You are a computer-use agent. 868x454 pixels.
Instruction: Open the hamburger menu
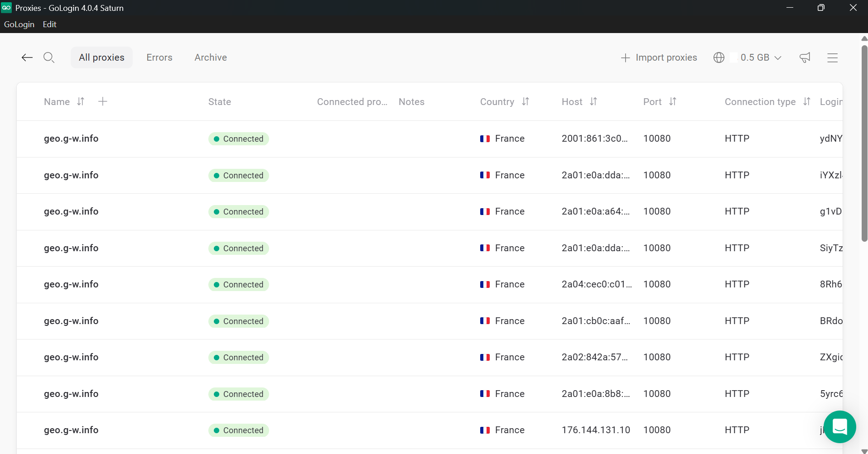pyautogui.click(x=833, y=57)
